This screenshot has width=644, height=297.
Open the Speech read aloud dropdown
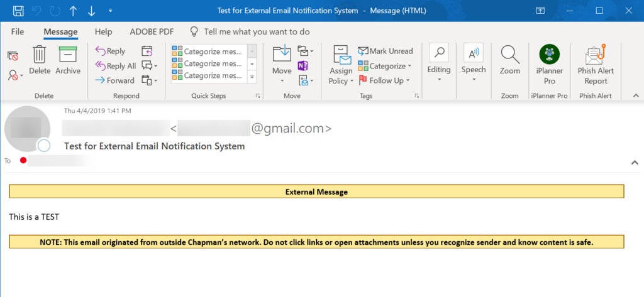point(474,63)
